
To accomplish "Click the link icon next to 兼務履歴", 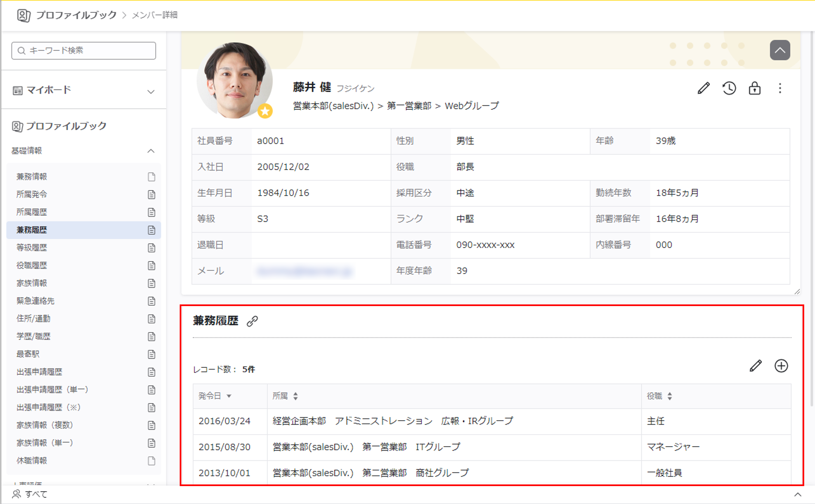I will click(252, 321).
